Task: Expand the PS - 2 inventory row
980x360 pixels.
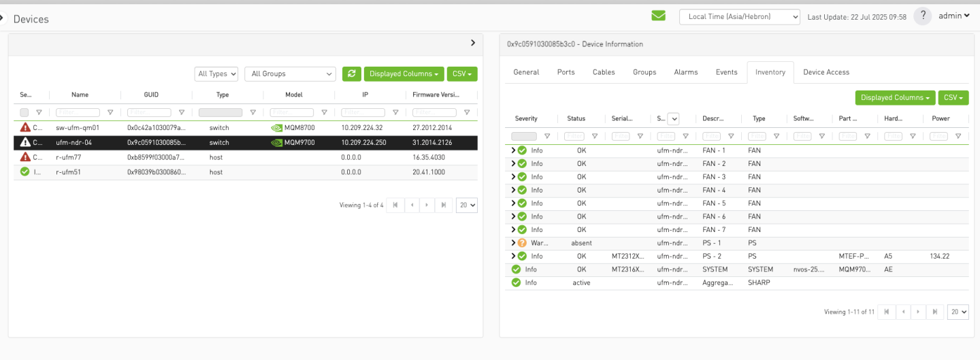Action: (x=513, y=257)
